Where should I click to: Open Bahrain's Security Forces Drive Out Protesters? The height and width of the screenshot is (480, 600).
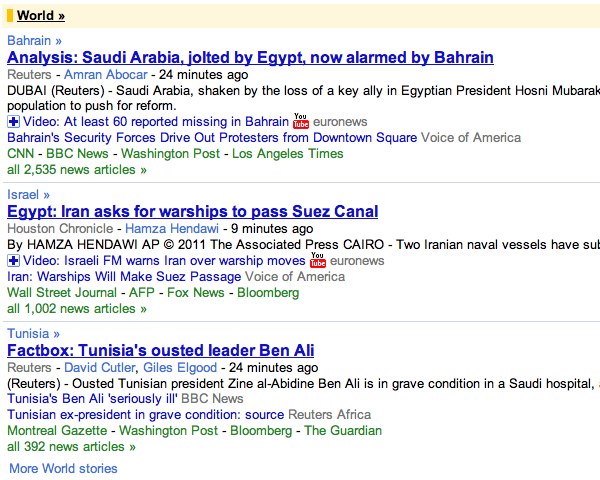[x=212, y=137]
